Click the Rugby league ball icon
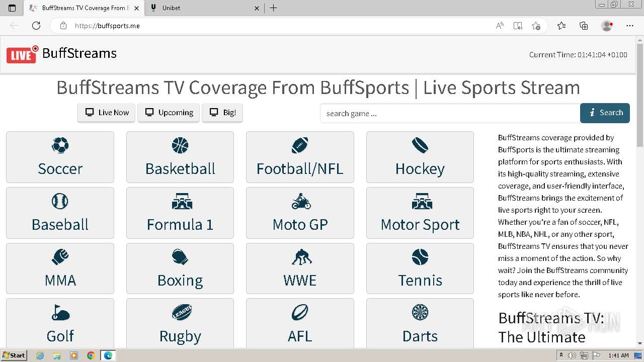 pos(181,313)
